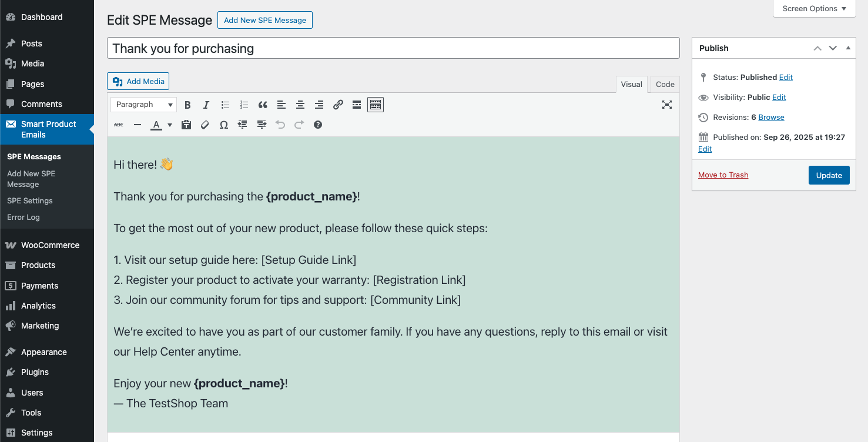This screenshot has width=868, height=442.
Task: Click the insert link icon
Action: click(338, 105)
